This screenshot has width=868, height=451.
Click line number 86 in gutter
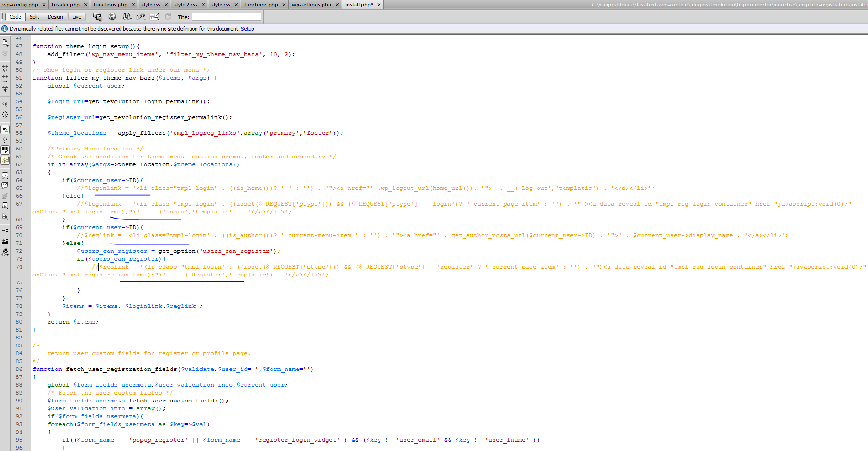pyautogui.click(x=19, y=369)
